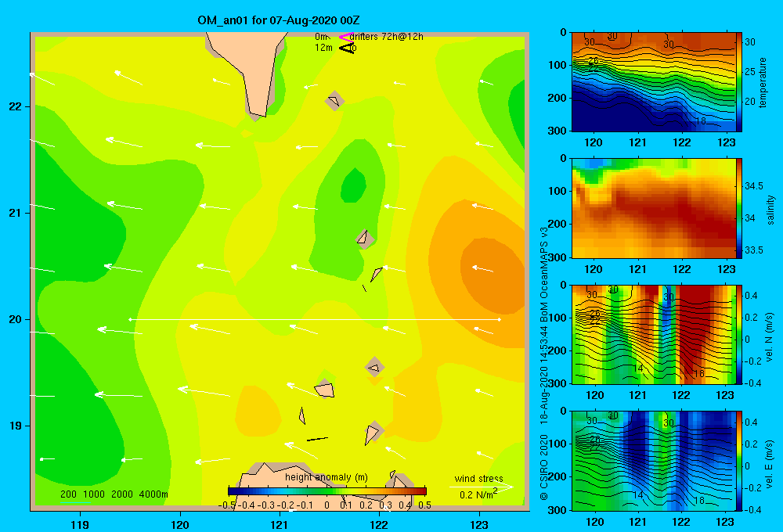The width and height of the screenshot is (783, 532).
Task: Click the temperature color bar
Action: tap(739, 82)
